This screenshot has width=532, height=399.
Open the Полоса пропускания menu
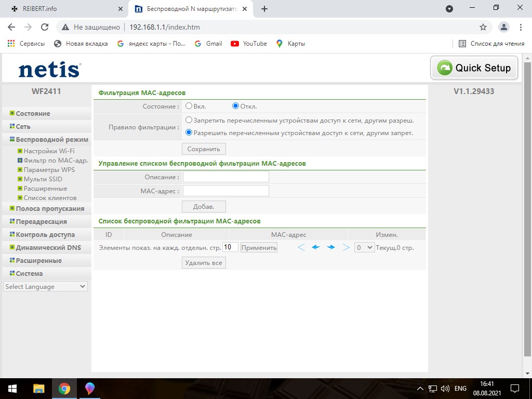point(47,209)
